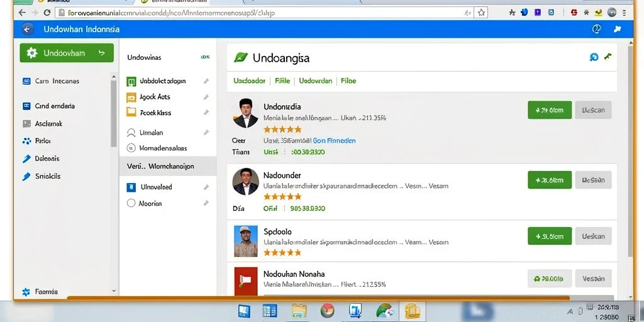This screenshot has width=644, height=322.
Task: Pin the Nloorien item
Action: pos(206,203)
